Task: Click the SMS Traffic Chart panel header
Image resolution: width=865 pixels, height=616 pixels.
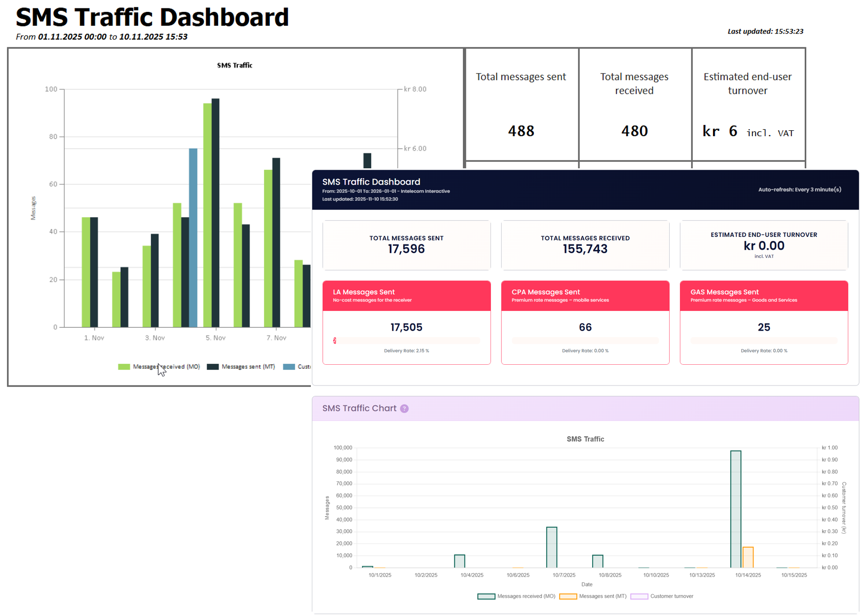Action: point(585,409)
